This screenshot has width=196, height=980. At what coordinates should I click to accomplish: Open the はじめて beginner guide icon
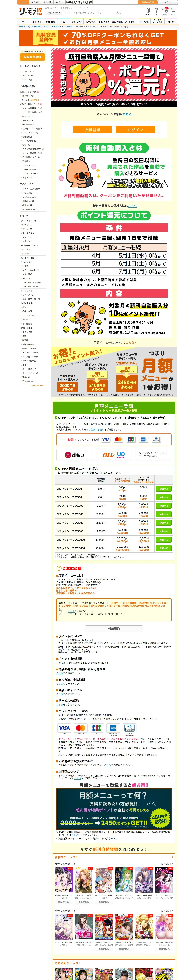tap(148, 11)
